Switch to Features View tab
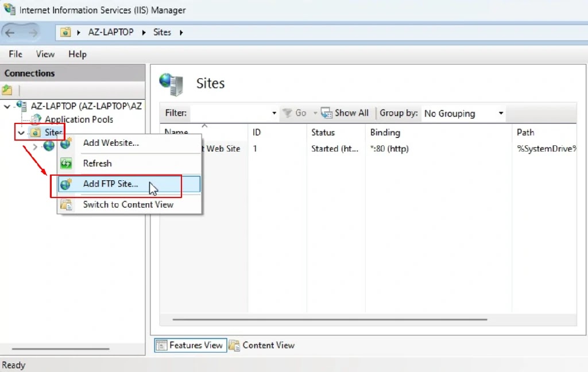Screen dimensions: 588x372 (191, 345)
